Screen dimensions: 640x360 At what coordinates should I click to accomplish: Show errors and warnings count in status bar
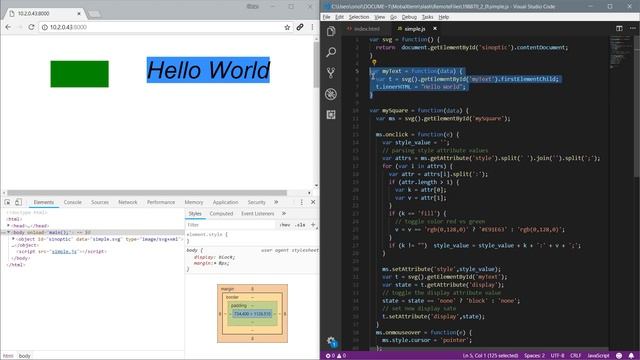(x=336, y=356)
